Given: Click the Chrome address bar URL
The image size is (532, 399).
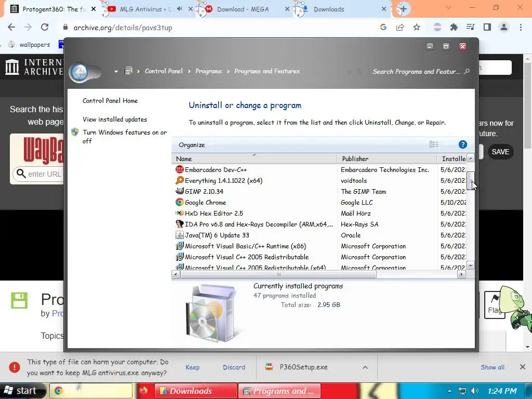Looking at the screenshot, I should point(123,28).
